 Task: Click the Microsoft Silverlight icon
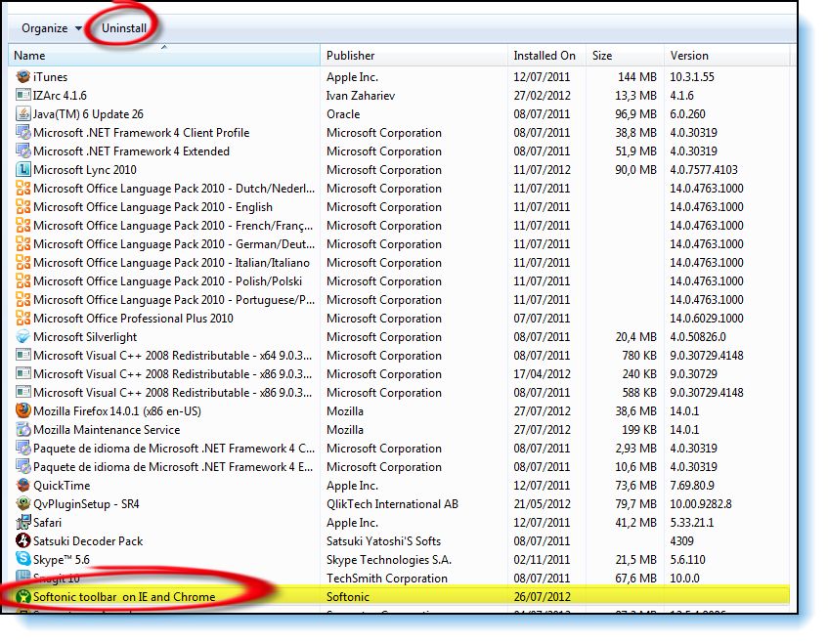(23, 337)
